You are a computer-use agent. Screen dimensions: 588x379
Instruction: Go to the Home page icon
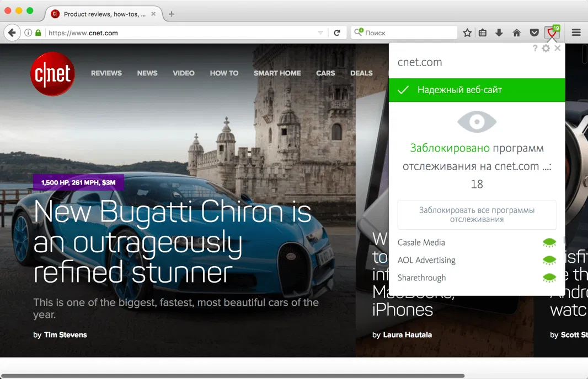(x=516, y=33)
